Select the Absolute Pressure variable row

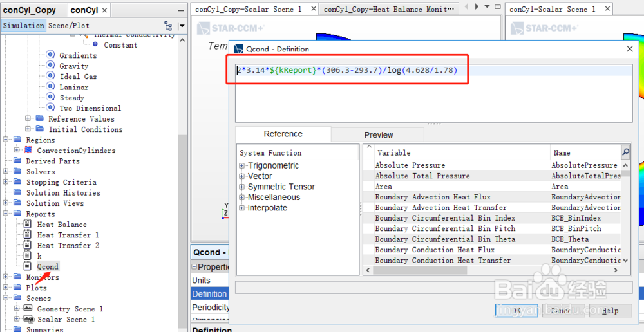[x=492, y=165]
